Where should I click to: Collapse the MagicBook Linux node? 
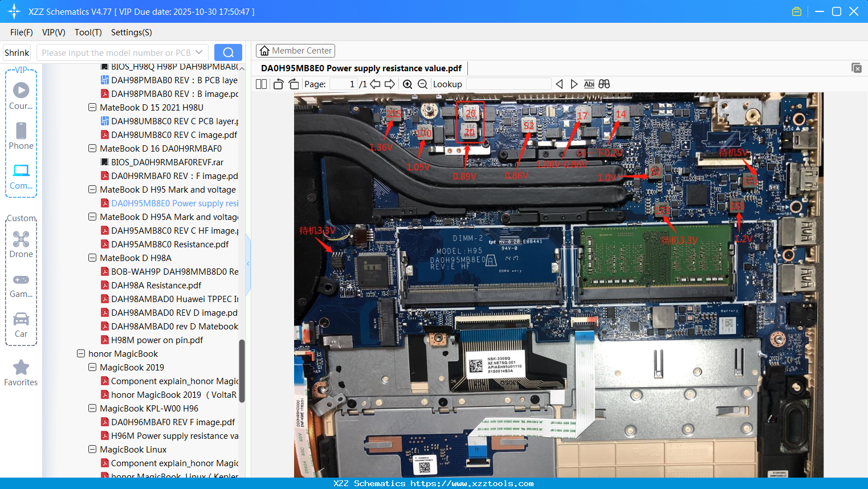[92, 449]
